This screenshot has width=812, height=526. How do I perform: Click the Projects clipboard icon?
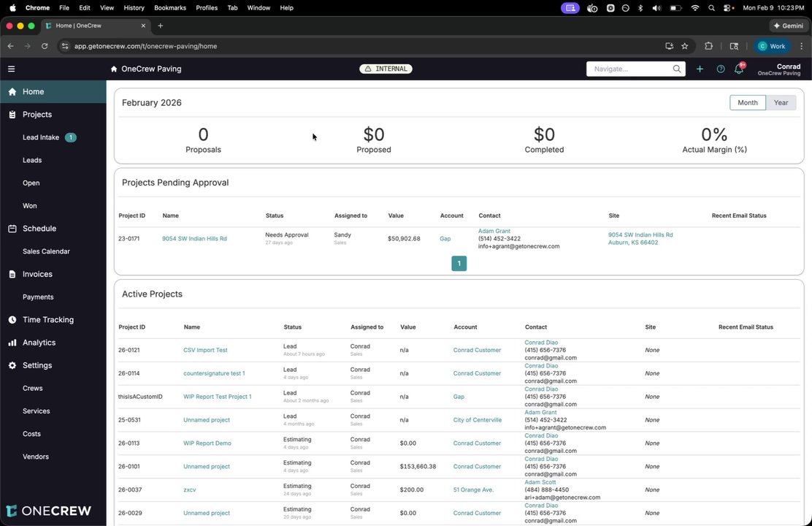[12, 115]
